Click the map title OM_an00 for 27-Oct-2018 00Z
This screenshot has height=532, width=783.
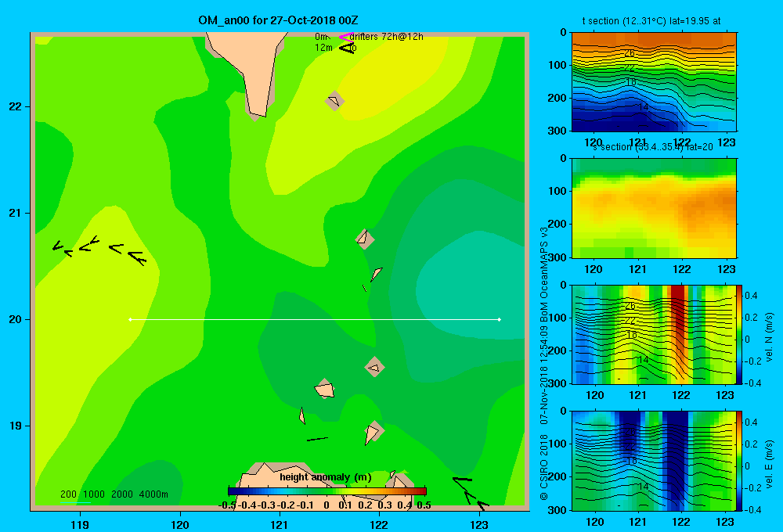[x=278, y=20]
